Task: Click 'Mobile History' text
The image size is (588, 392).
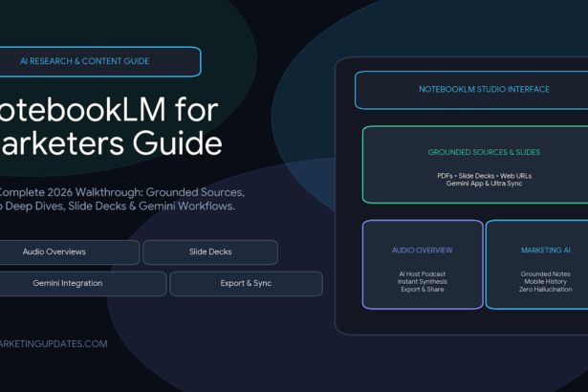Action: pyautogui.click(x=545, y=282)
